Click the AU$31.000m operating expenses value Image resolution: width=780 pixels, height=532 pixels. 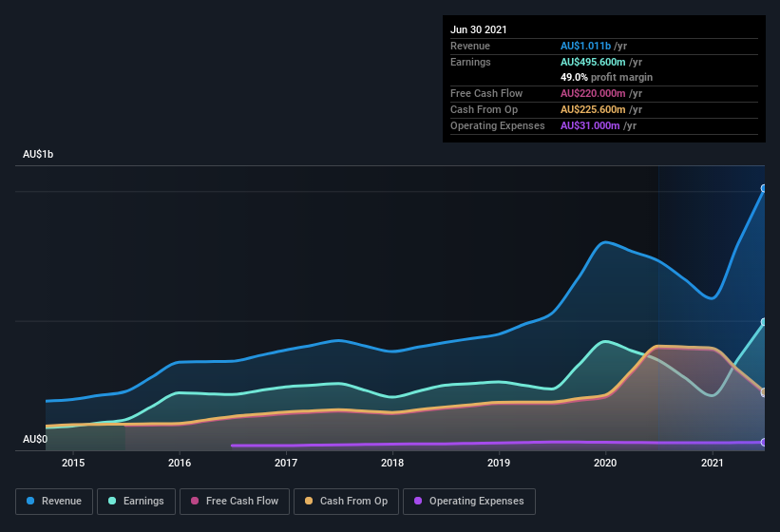tap(590, 125)
